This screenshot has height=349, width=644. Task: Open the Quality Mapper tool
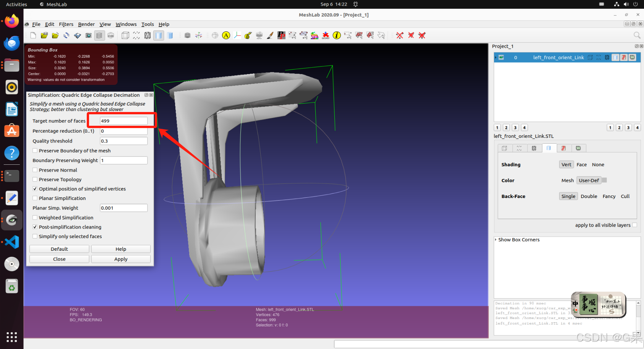315,36
